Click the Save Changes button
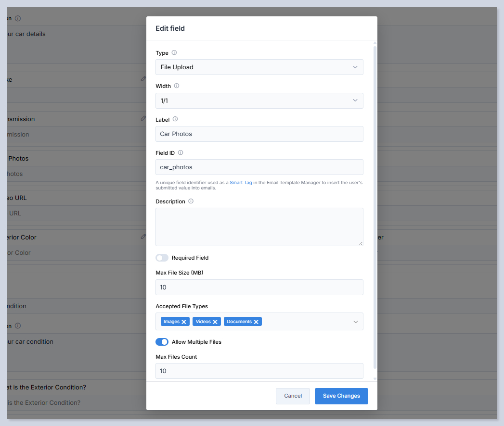 tap(341, 396)
